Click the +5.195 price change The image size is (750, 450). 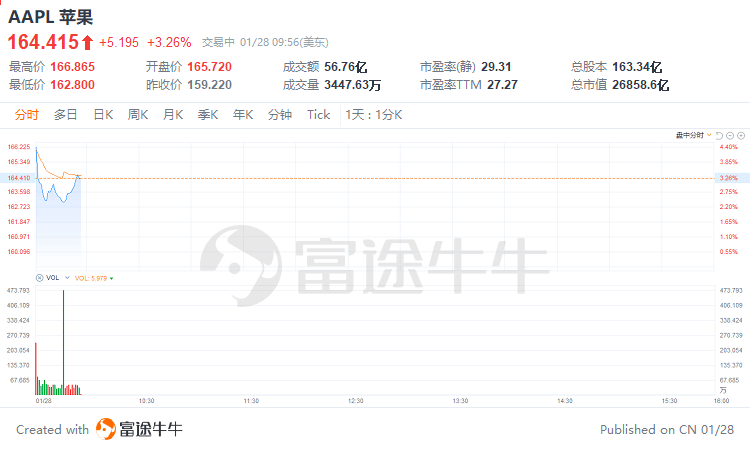coord(119,43)
